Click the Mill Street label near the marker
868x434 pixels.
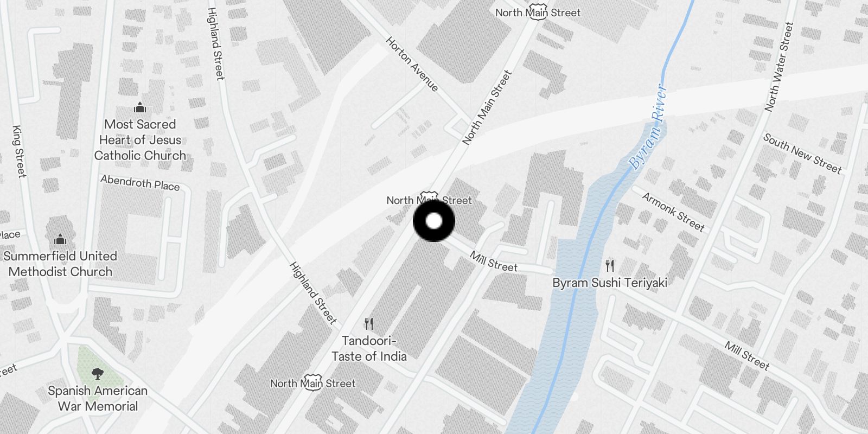[494, 261]
